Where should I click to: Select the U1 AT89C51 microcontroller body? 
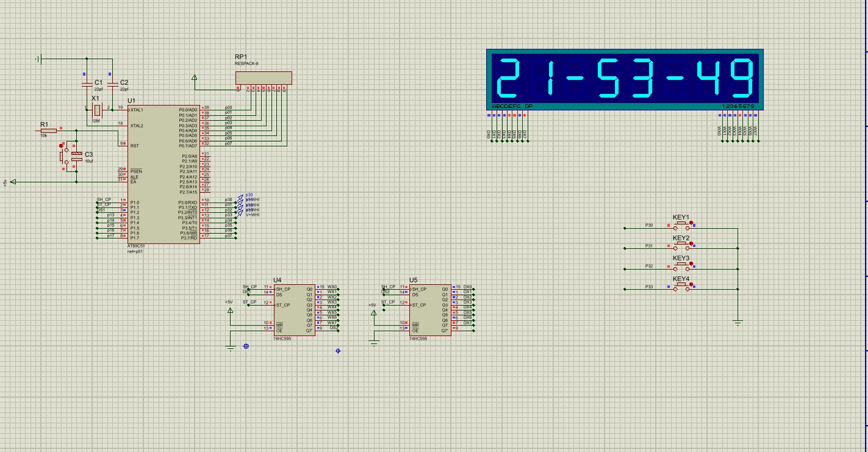click(x=163, y=174)
